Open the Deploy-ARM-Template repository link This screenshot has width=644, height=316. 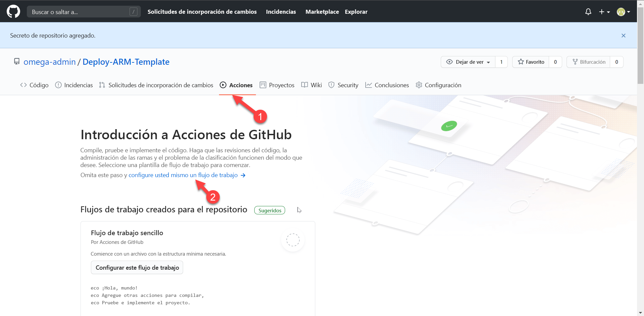(x=126, y=62)
